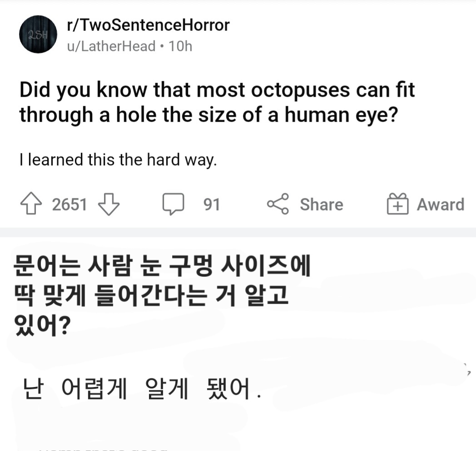Open the post title about octopuses
This screenshot has height=451, width=476.
[217, 103]
